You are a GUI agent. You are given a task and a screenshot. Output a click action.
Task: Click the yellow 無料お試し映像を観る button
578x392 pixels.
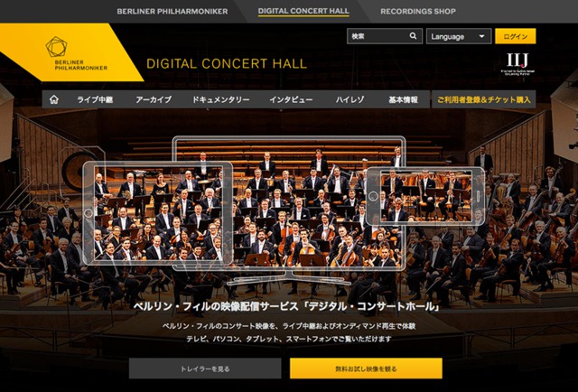[366, 369]
